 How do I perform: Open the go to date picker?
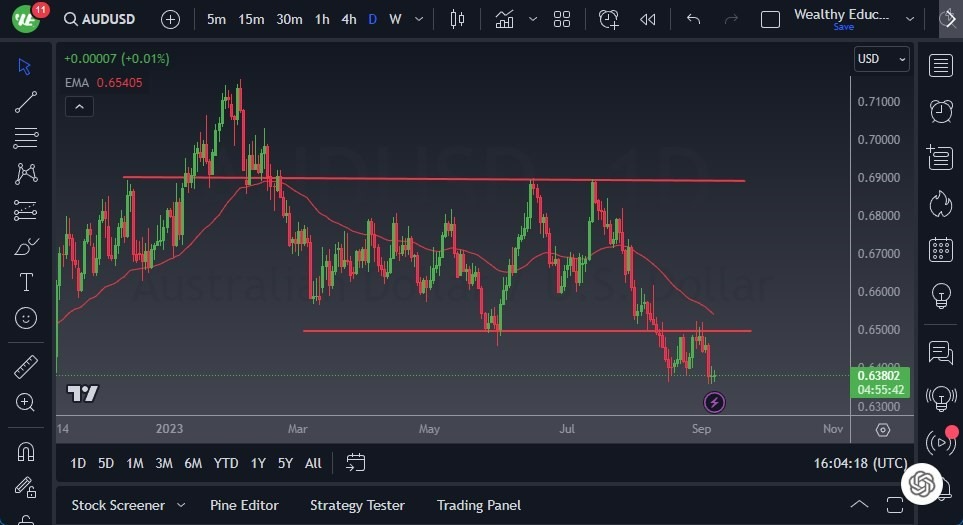tap(356, 462)
